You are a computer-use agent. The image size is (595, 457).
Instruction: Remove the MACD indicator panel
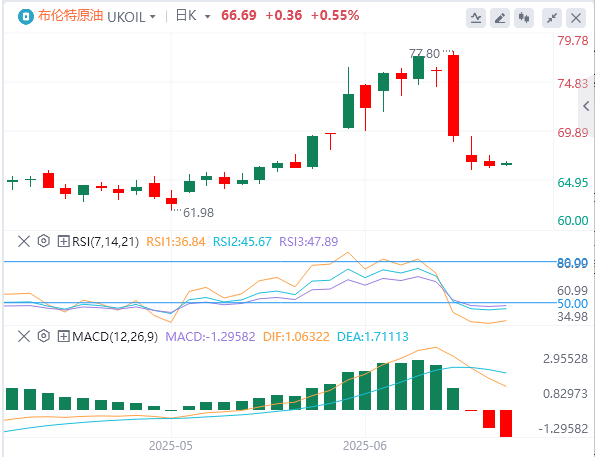[x=24, y=336]
